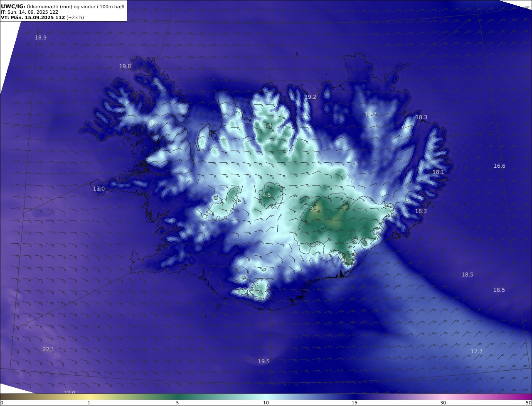Click the value 18.9 over the ocean
The width and height of the screenshot is (532, 406).
tap(40, 37)
